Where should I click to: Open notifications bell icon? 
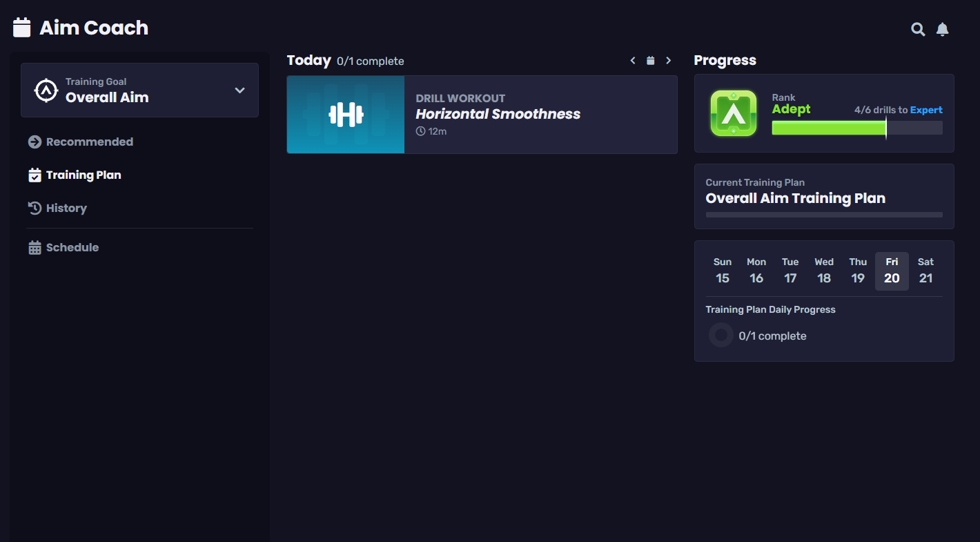942,29
